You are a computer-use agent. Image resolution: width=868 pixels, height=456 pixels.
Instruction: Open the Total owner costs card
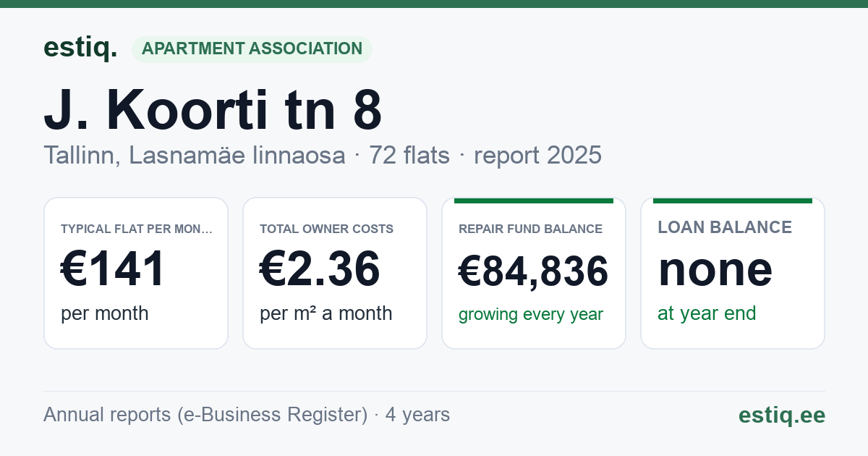(335, 273)
